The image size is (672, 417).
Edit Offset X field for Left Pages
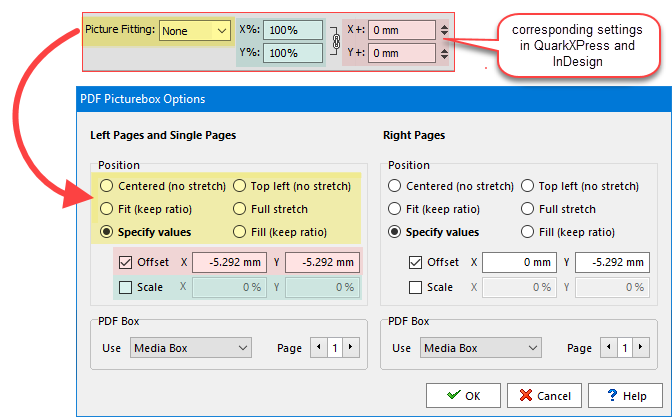(229, 262)
